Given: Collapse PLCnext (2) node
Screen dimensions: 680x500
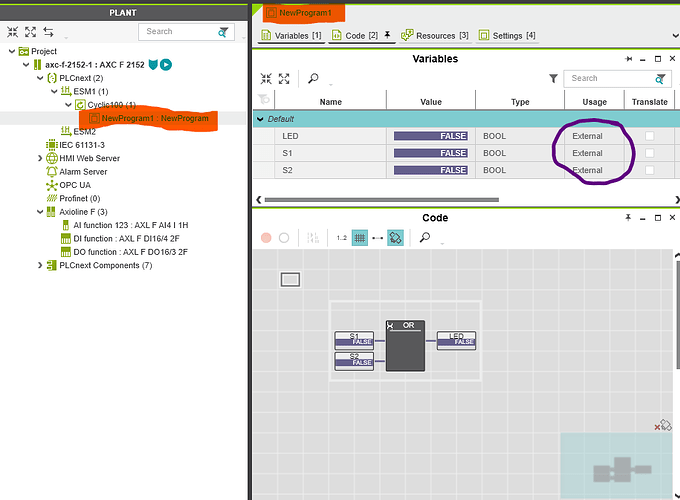Looking at the screenshot, I should pyautogui.click(x=40, y=78).
